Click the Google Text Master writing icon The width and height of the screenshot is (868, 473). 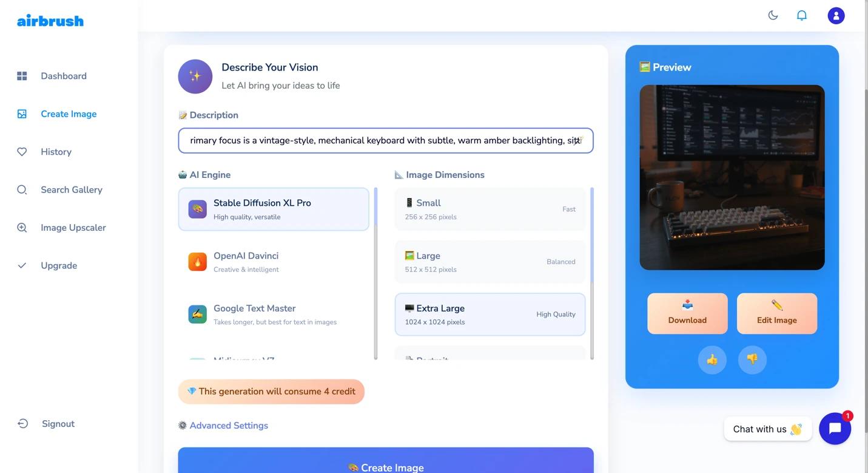point(198,315)
